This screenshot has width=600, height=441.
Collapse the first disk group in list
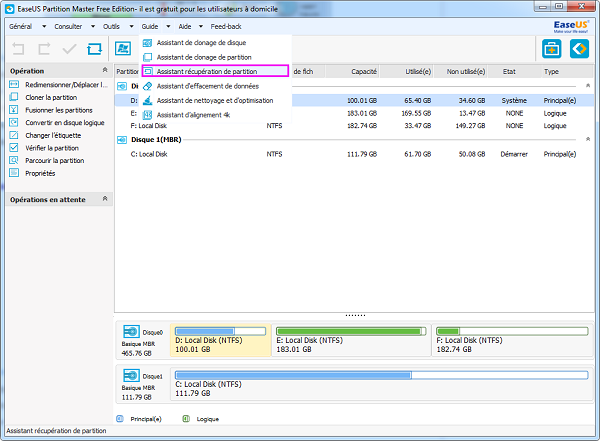point(588,86)
